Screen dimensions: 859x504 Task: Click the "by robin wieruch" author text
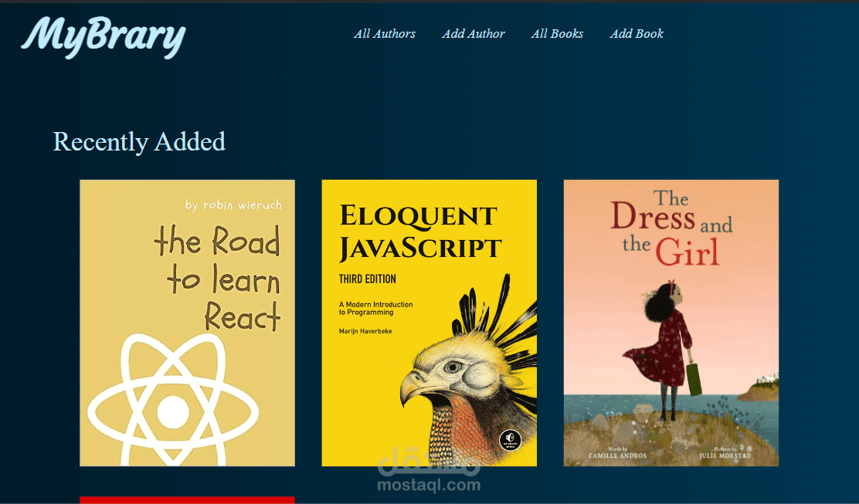(233, 205)
